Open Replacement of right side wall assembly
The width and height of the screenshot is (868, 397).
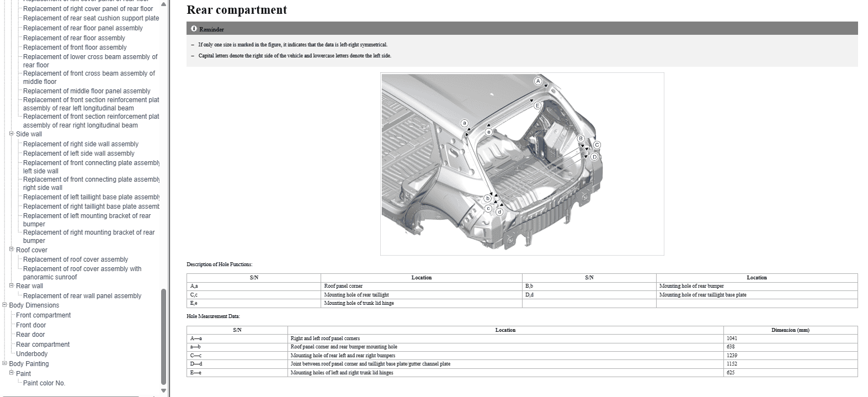point(81,144)
